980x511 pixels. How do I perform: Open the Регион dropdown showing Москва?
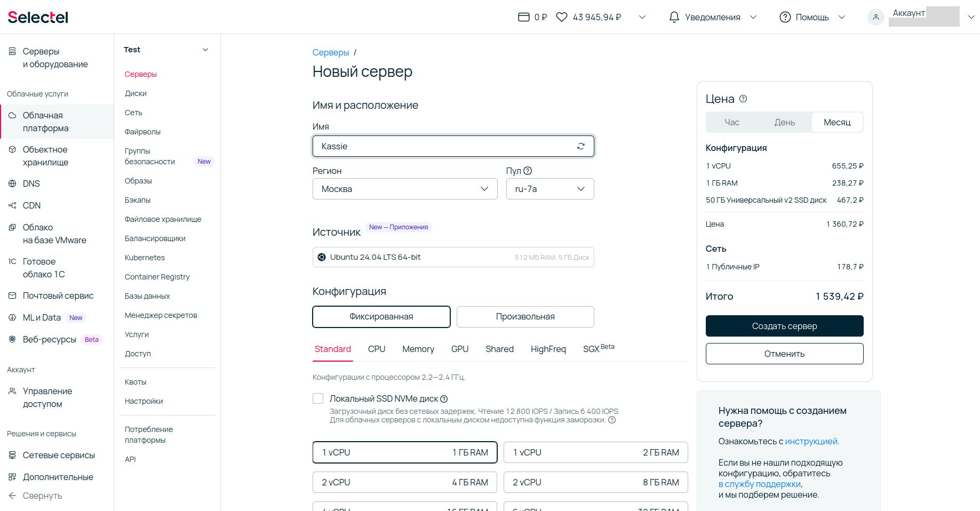tap(404, 189)
